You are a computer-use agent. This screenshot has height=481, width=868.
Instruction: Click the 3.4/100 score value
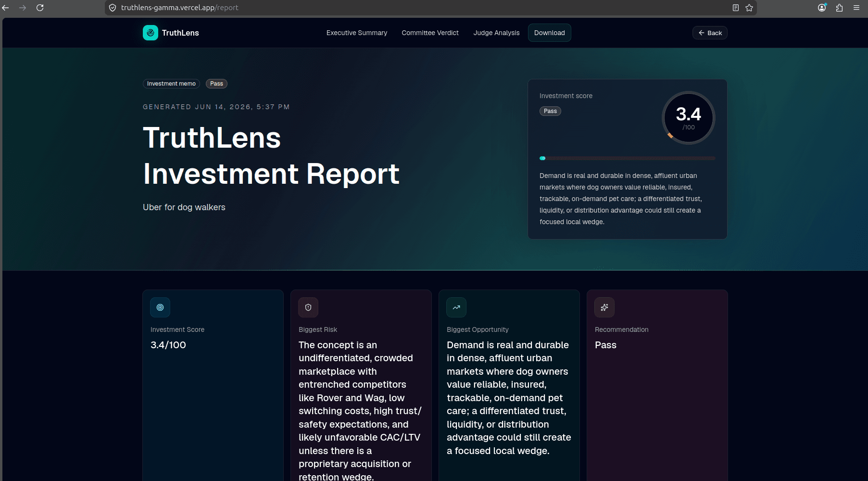point(168,345)
